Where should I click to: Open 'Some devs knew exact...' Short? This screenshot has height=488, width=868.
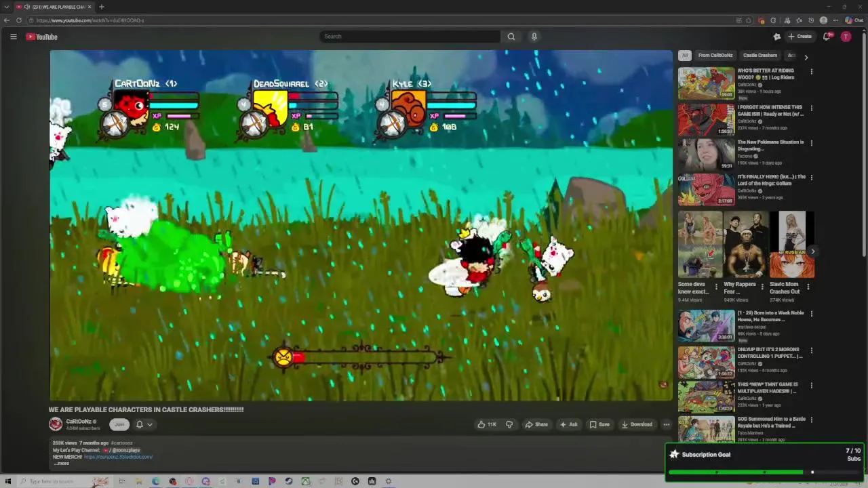[x=700, y=245]
